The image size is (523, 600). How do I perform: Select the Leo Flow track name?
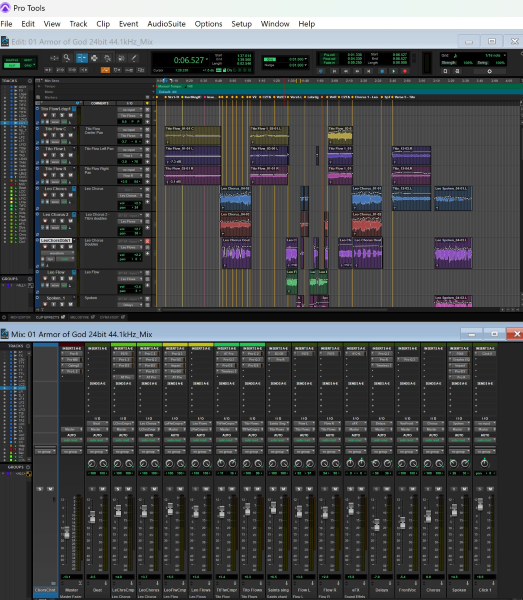click(x=56, y=272)
